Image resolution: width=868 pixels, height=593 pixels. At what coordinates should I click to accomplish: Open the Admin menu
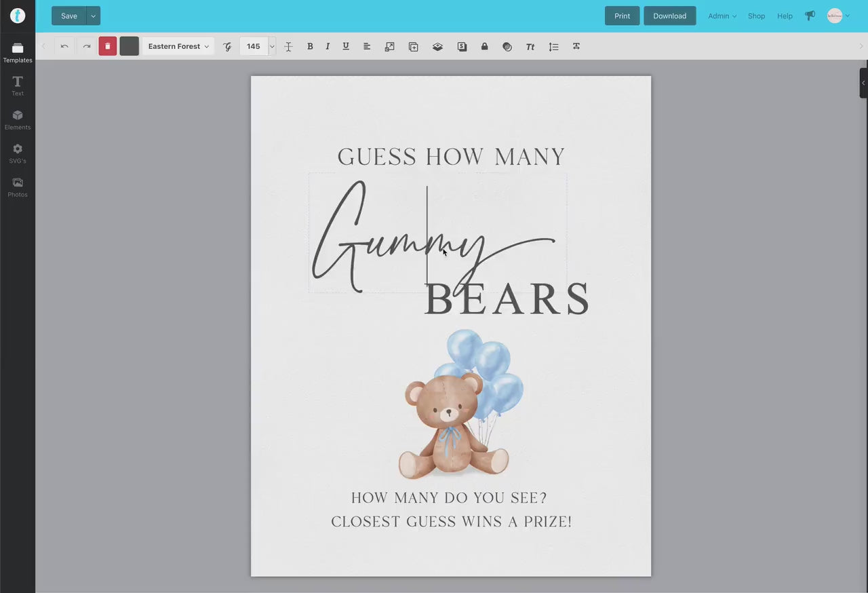[722, 16]
